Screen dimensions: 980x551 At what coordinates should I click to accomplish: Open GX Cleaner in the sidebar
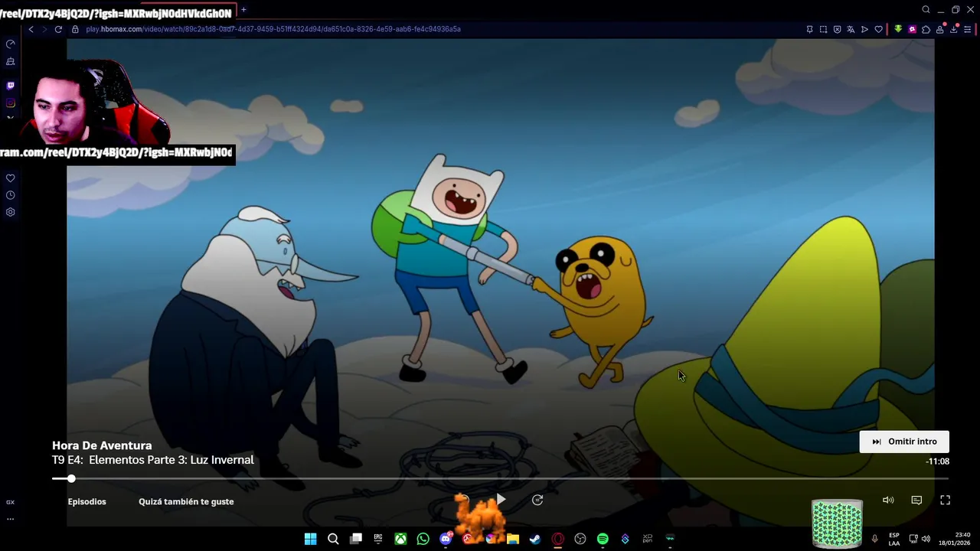pos(10,61)
